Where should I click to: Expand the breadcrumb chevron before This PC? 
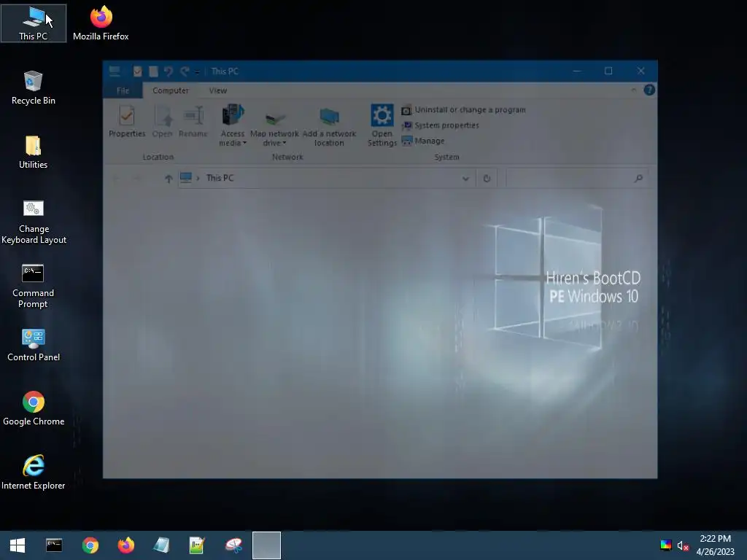click(x=198, y=178)
